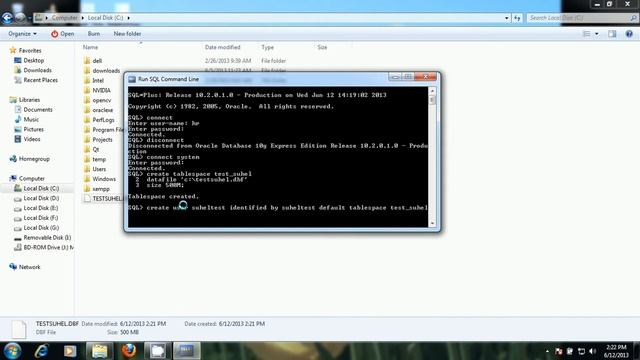640x360 pixels.
Task: Click the New folder button
Action: tap(127, 34)
